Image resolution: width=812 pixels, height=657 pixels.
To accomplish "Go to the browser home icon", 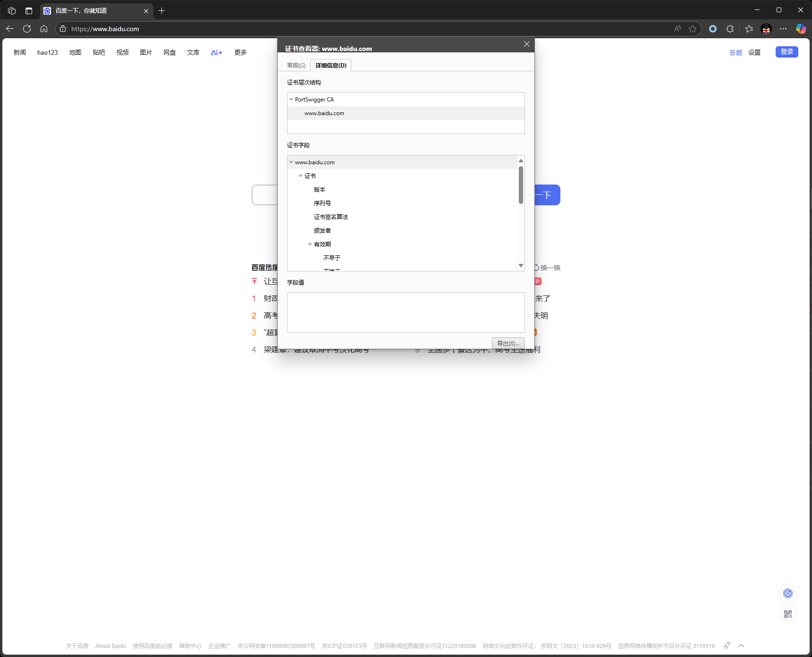I will coord(44,29).
